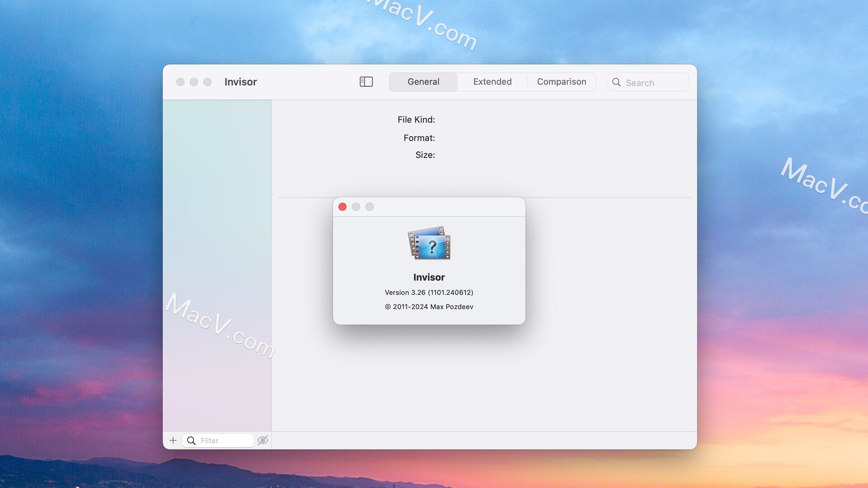Image resolution: width=868 pixels, height=488 pixels.
Task: Focus the Filter text field
Action: (x=224, y=441)
